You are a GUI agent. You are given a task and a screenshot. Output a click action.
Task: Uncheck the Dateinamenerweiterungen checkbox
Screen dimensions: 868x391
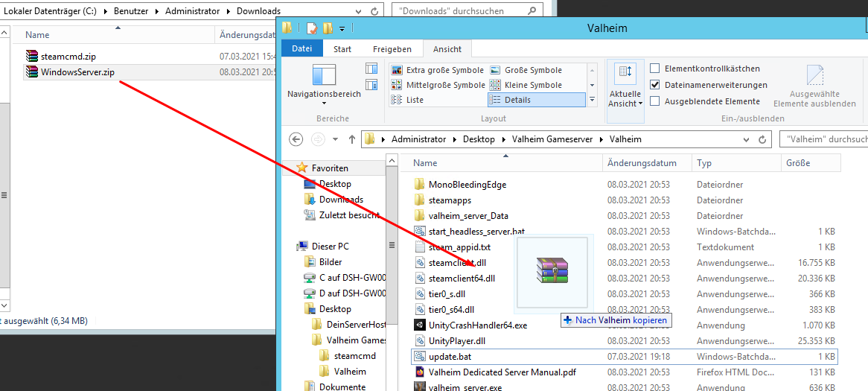click(655, 85)
